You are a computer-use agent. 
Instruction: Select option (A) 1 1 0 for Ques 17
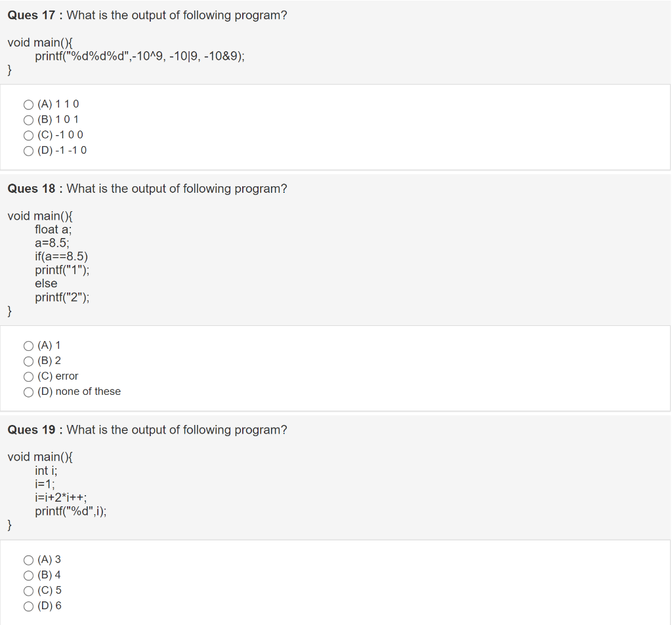click(x=29, y=104)
